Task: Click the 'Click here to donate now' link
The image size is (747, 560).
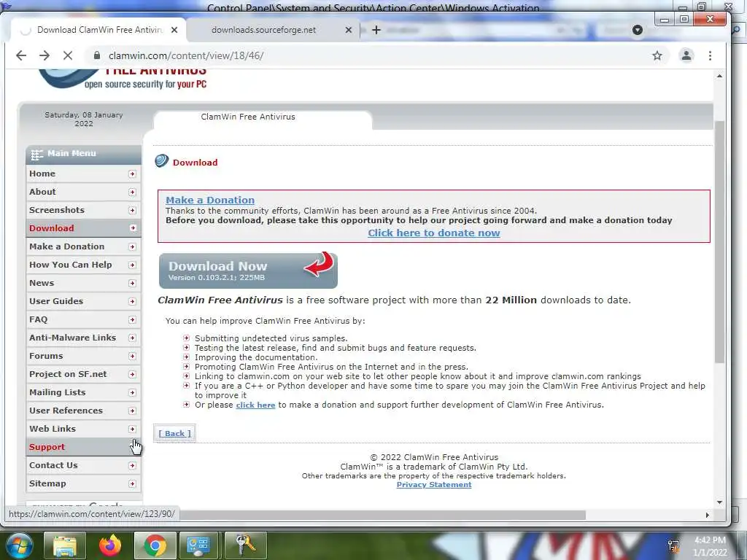Action: pyautogui.click(x=433, y=233)
